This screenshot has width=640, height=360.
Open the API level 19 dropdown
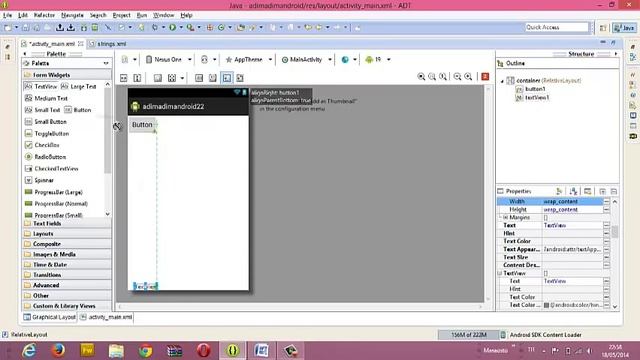coord(378,60)
